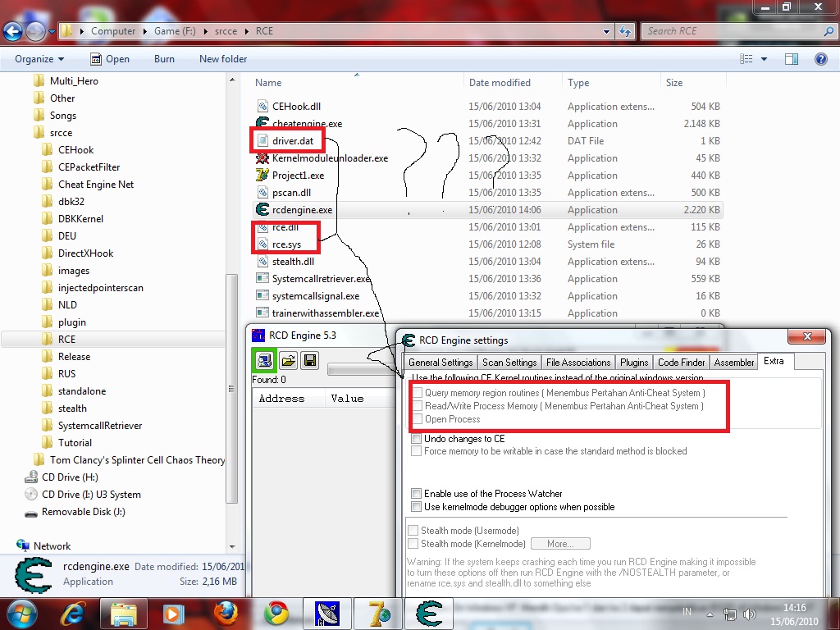Open the cheatengine.exe file
Screen dimensions: 840x630
click(307, 124)
